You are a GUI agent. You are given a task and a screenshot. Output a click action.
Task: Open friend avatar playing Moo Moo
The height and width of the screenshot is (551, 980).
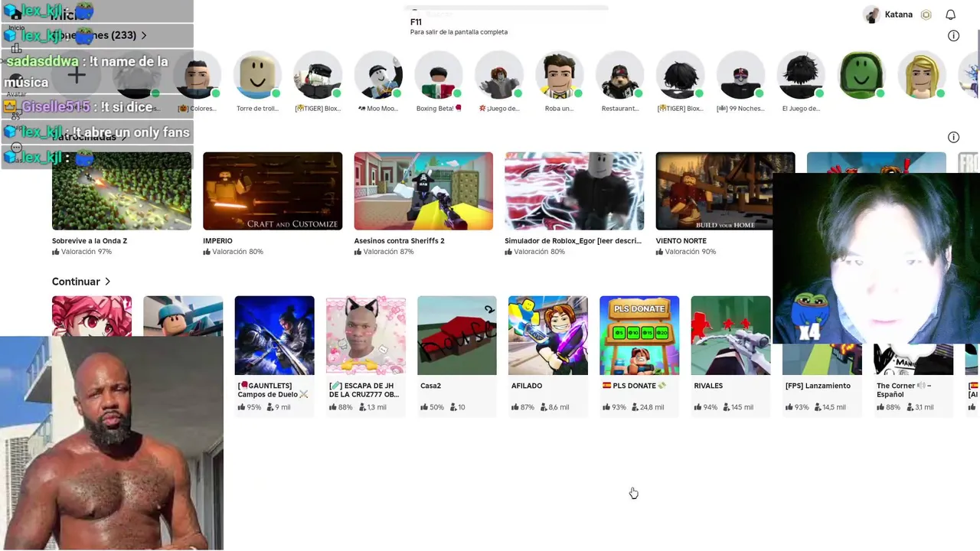tap(378, 75)
